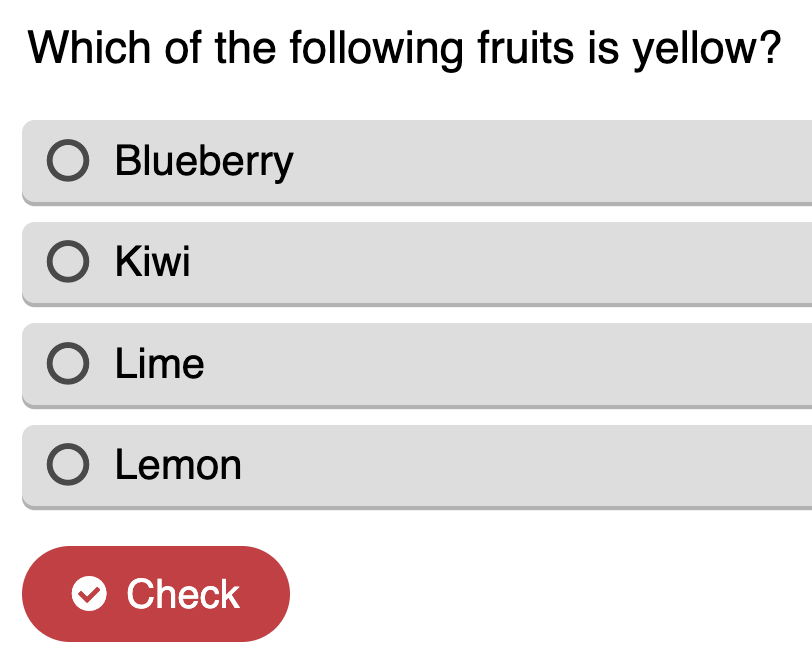The width and height of the screenshot is (812, 654).
Task: Click the Check button's text label
Action: (183, 594)
